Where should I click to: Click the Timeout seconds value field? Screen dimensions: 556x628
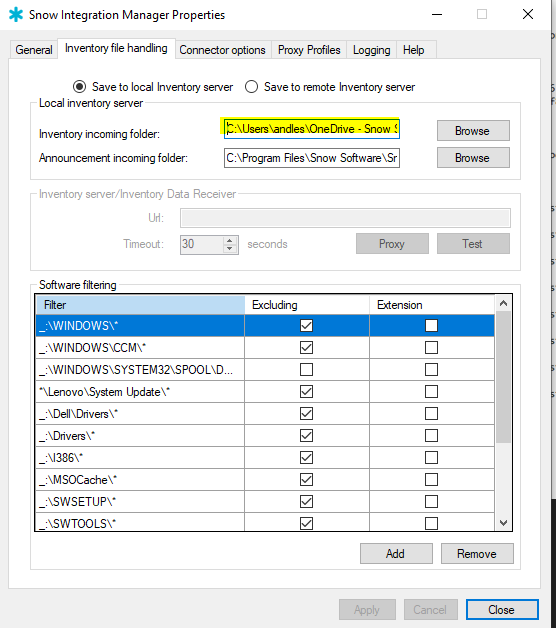201,244
